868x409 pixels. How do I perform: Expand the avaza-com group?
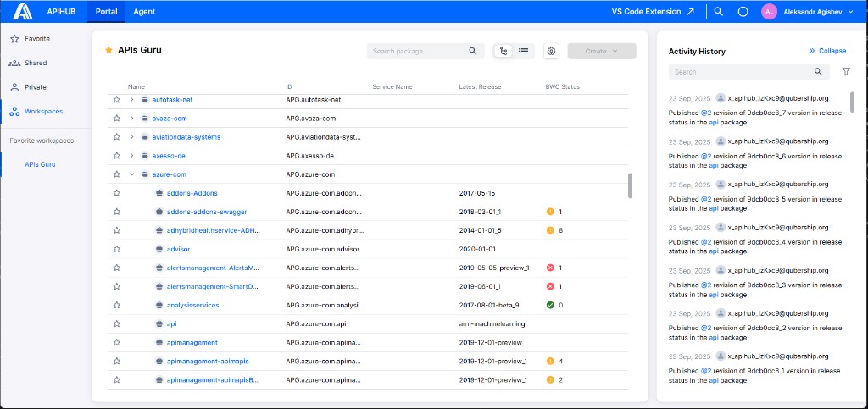(x=131, y=119)
